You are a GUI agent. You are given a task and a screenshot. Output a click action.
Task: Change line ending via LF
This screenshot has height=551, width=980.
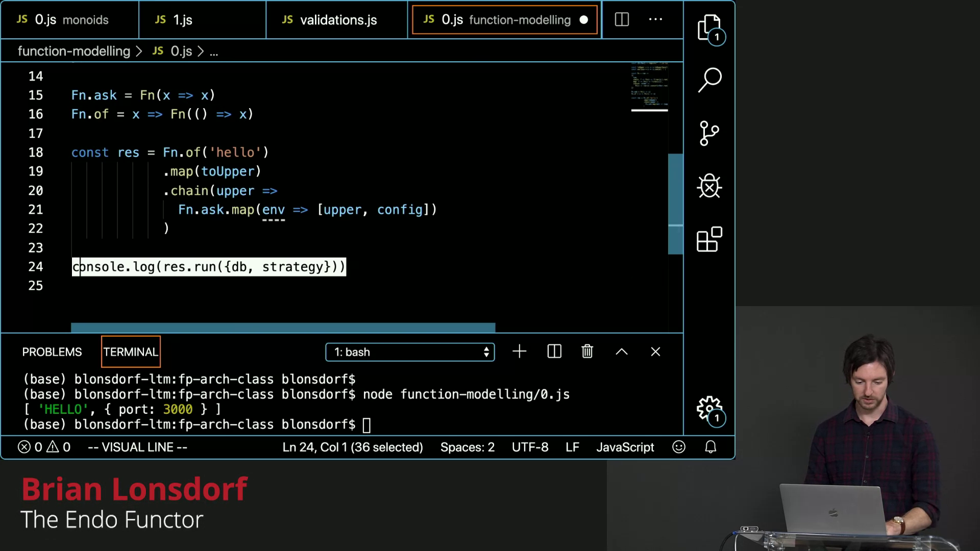click(572, 447)
